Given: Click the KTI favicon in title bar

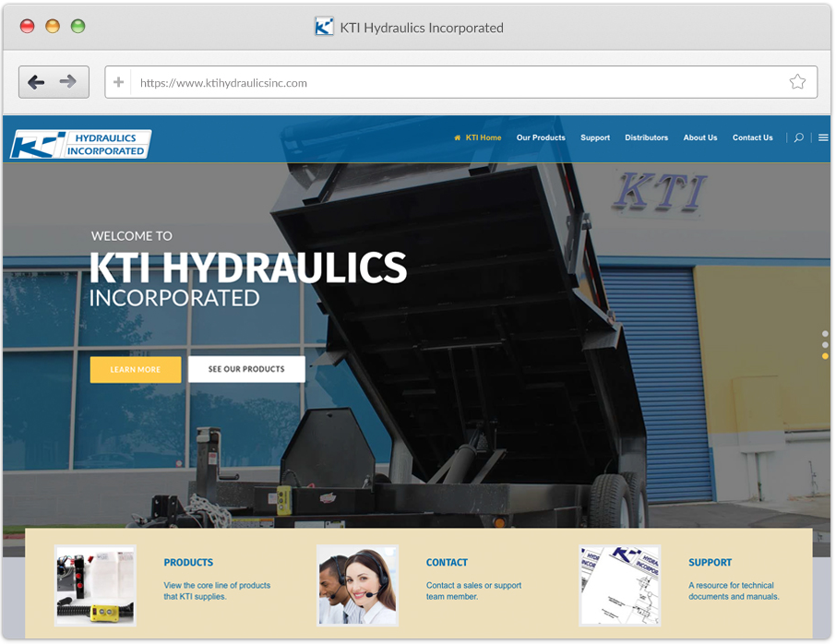Looking at the screenshot, I should (324, 26).
